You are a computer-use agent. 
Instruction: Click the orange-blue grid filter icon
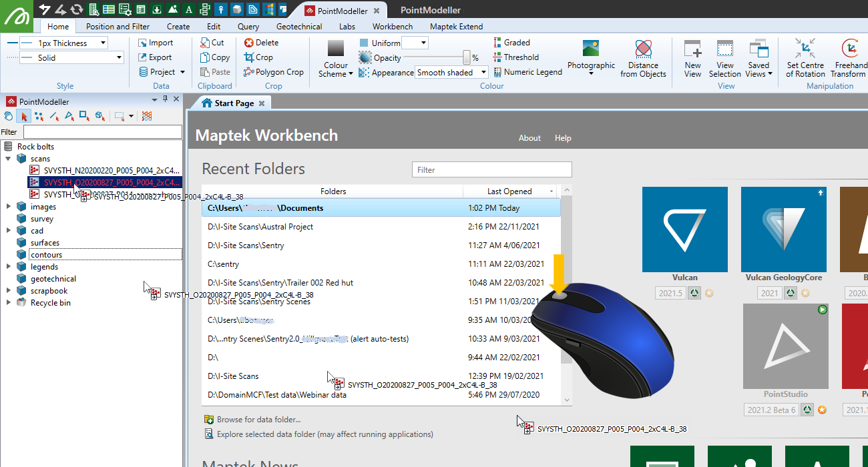[x=147, y=116]
